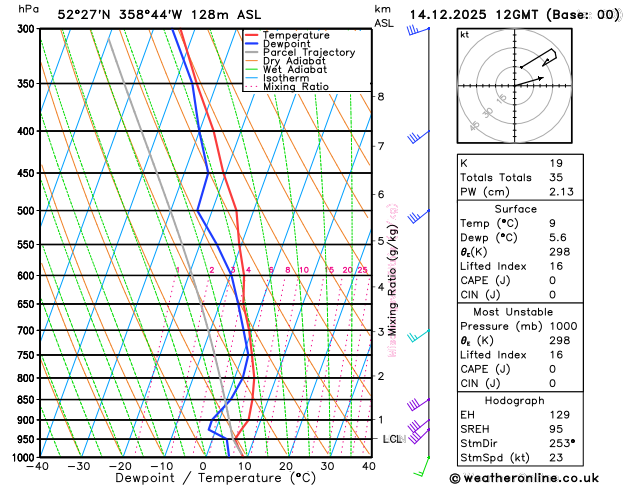Image resolution: width=629 pixels, height=486 pixels.
Task: Click the Surface Lifted Index row
Action: [x=520, y=266]
